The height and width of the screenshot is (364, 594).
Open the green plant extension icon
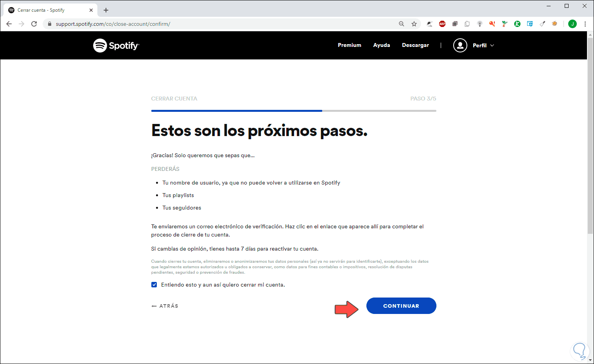(x=505, y=24)
